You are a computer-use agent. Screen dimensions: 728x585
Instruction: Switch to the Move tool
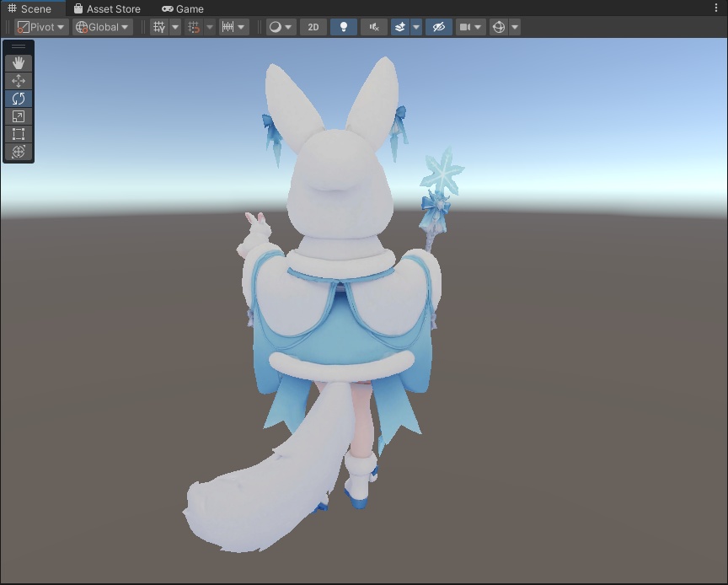(x=19, y=80)
